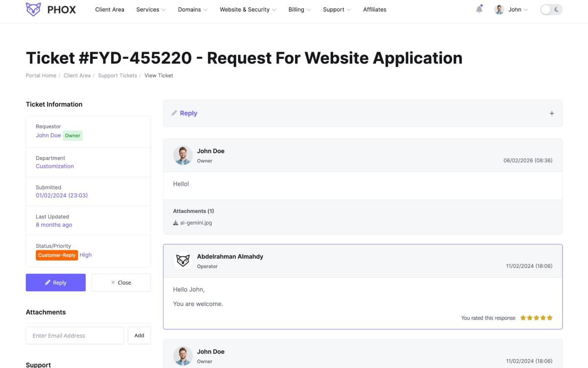This screenshot has width=588, height=368.
Task: Click John's user avatar in header
Action: point(499,9)
